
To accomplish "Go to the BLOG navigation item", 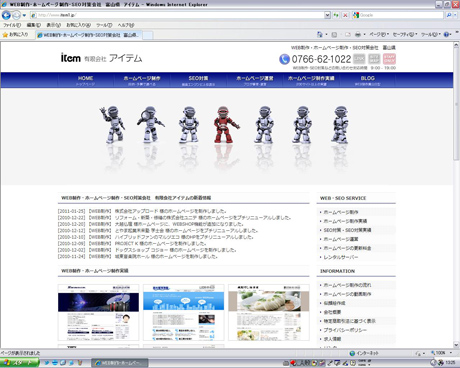I will pos(367,80).
